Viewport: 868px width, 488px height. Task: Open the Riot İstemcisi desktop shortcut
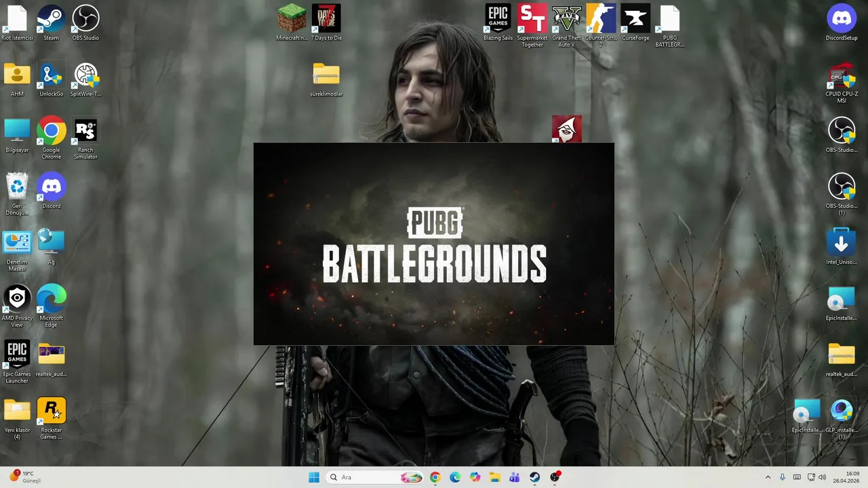(x=17, y=23)
